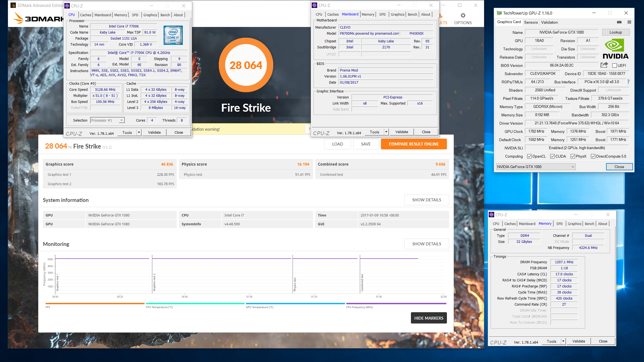Click Tools button in Memory CPU-Z window
This screenshot has height=362, width=644.
point(551,341)
